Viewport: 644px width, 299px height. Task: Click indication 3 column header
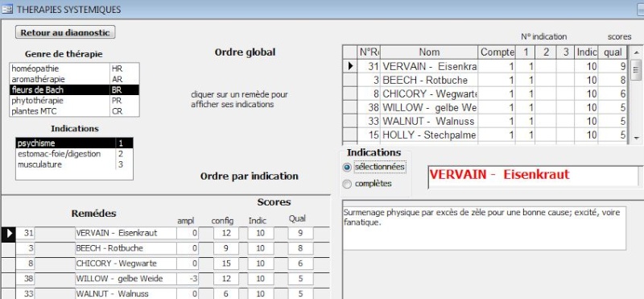pos(566,52)
